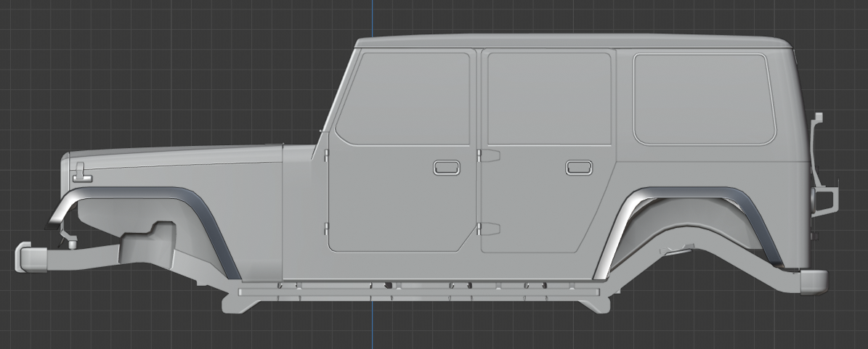Select the front door lower hinge
The width and height of the screenshot is (868, 349).
(x=327, y=229)
